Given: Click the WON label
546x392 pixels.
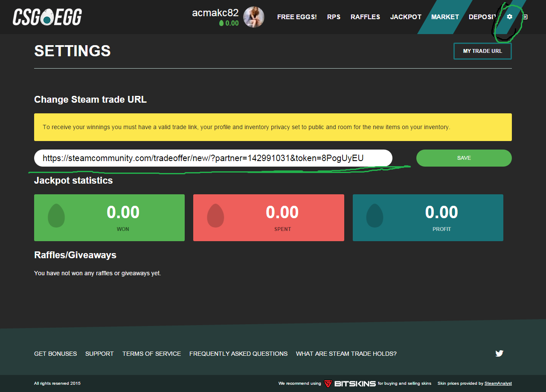Looking at the screenshot, I should point(123,229).
